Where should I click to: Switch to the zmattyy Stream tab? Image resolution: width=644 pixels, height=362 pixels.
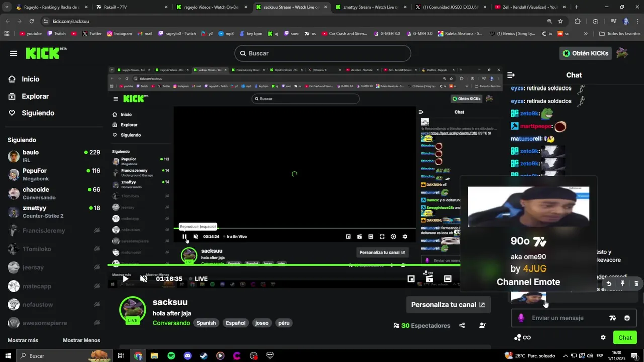(x=371, y=7)
